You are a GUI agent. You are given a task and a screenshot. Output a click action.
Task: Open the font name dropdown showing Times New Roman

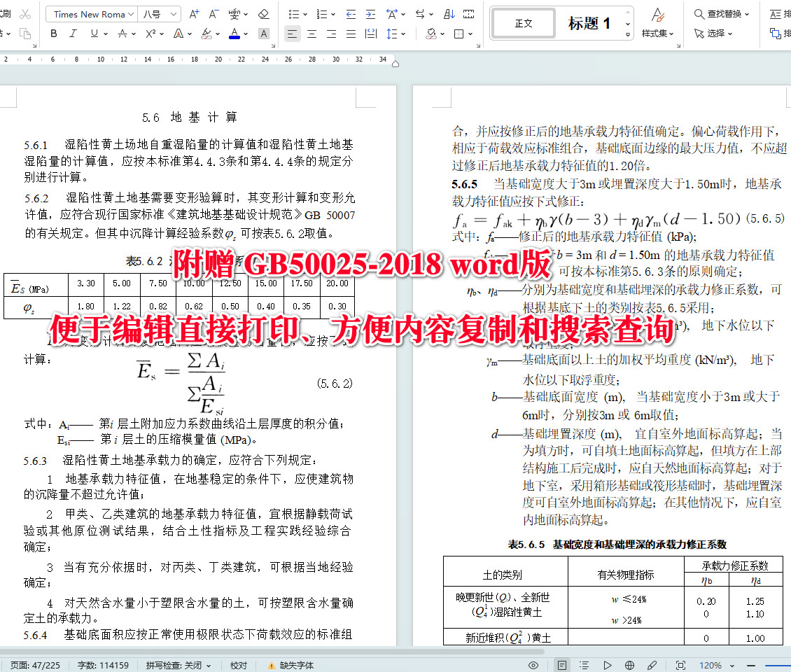pos(90,13)
